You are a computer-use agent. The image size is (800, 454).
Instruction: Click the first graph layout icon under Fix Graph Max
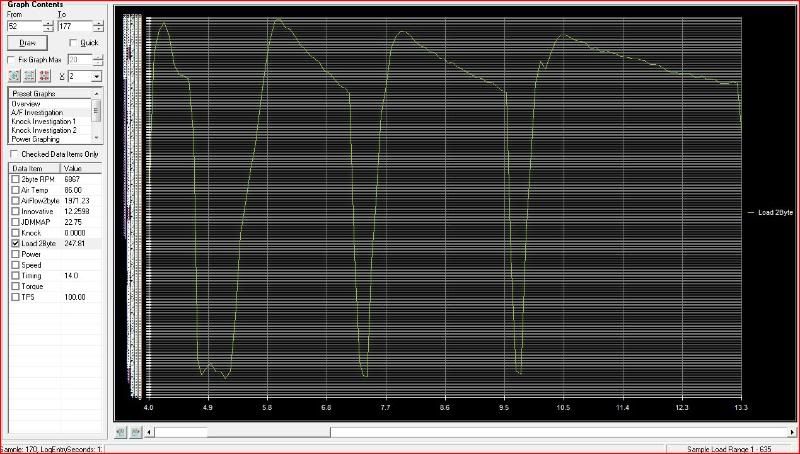[14, 76]
